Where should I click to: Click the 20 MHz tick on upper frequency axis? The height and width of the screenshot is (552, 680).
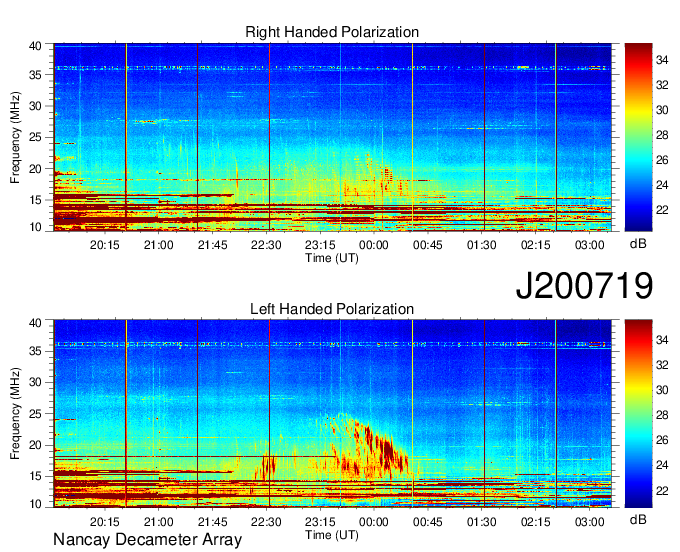coord(36,169)
